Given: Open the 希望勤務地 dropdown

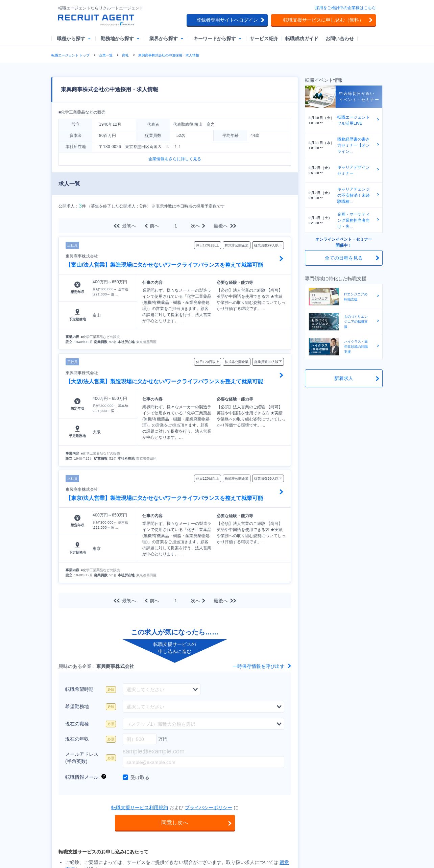Looking at the screenshot, I should (x=203, y=707).
